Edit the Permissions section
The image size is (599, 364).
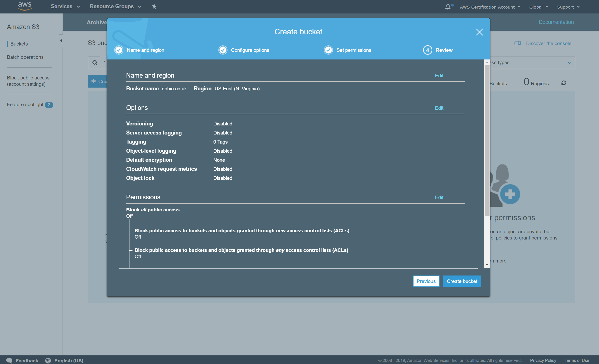pos(439,197)
